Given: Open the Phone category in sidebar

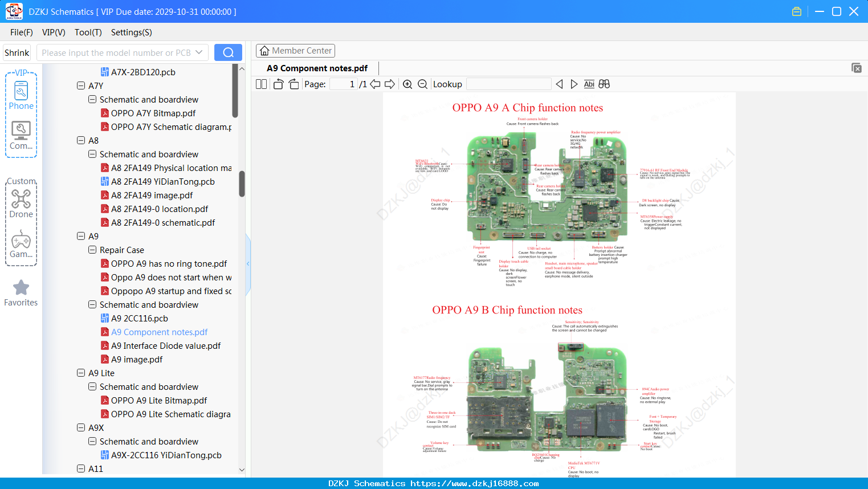Looking at the screenshot, I should tap(21, 95).
